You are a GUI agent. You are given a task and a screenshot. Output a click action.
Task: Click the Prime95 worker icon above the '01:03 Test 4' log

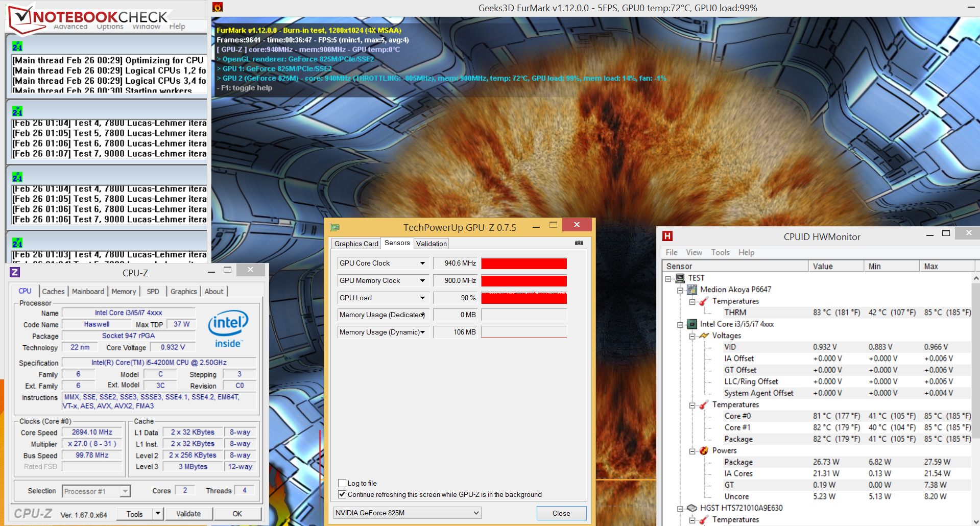[x=17, y=243]
